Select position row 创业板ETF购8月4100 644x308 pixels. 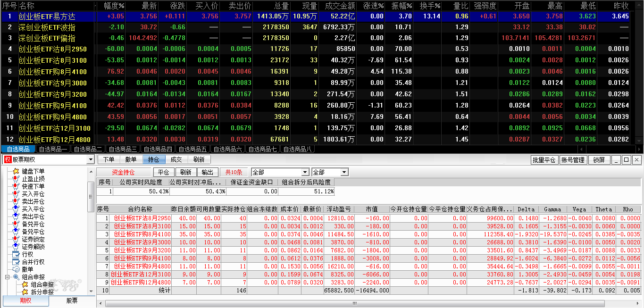(x=368, y=234)
